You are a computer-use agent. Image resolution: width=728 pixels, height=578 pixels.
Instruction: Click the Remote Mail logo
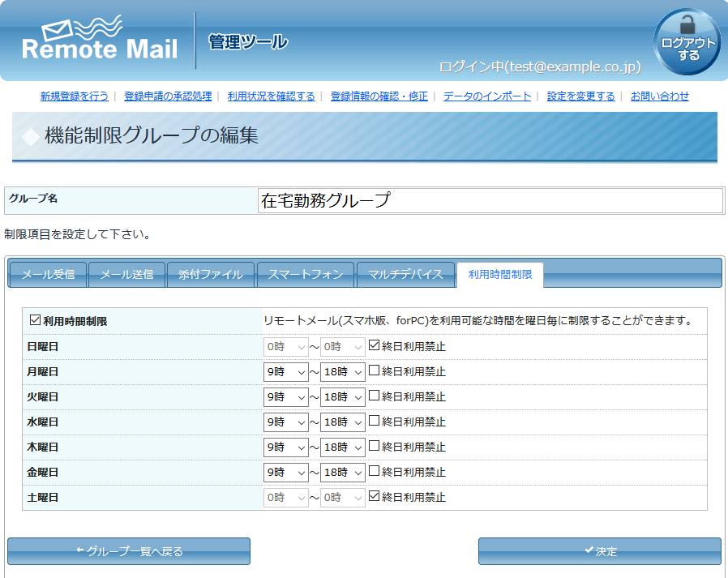click(x=100, y=38)
